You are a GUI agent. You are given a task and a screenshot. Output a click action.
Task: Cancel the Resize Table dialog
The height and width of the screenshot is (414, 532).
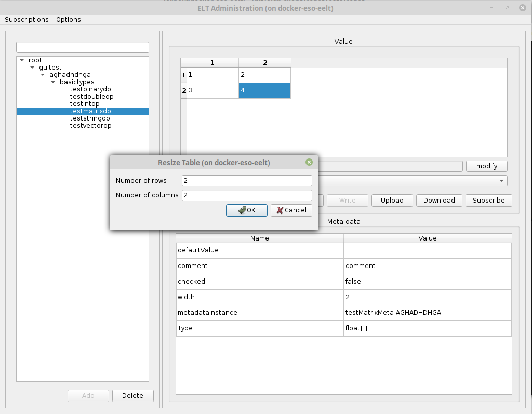click(x=291, y=210)
